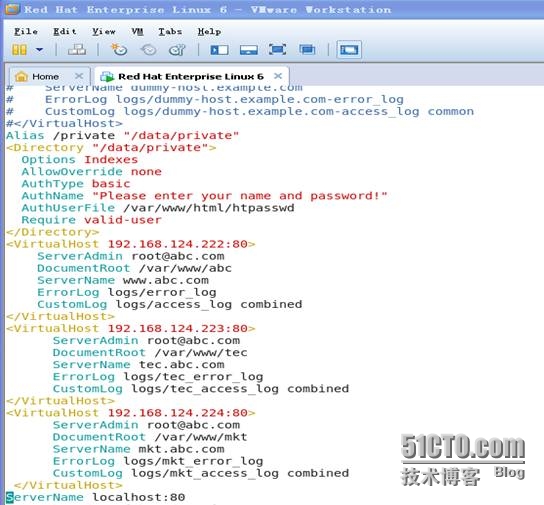This screenshot has width=544, height=505.
Task: Open the snapshot manager icon
Action: pyautogui.click(x=177, y=50)
